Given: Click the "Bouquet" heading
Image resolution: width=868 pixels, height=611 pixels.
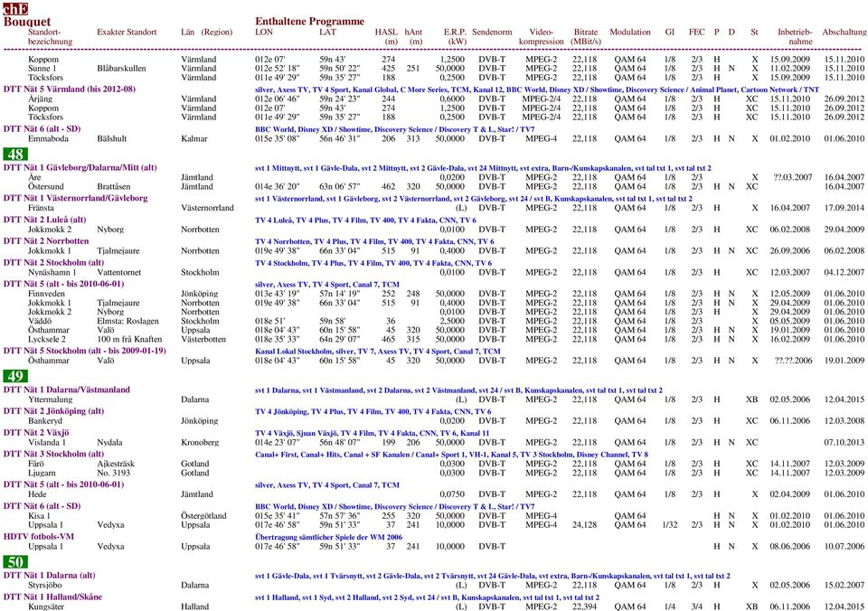Looking at the screenshot, I should [x=26, y=22].
